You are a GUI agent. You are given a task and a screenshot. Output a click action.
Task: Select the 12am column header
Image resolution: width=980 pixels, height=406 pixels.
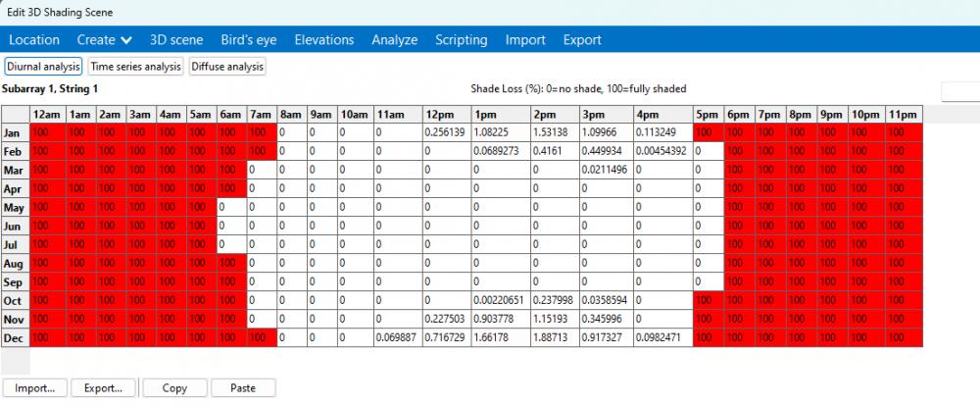click(x=46, y=115)
